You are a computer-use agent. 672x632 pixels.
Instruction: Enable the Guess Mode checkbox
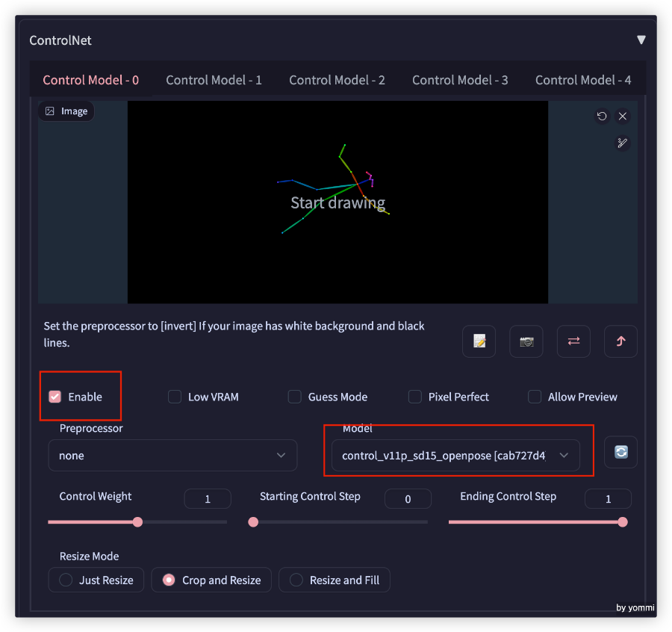pos(294,397)
